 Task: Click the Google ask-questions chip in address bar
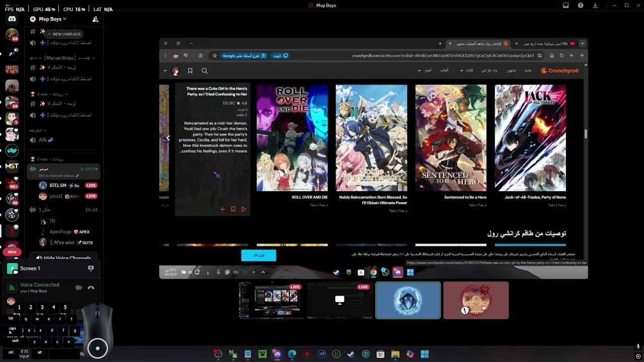(244, 56)
